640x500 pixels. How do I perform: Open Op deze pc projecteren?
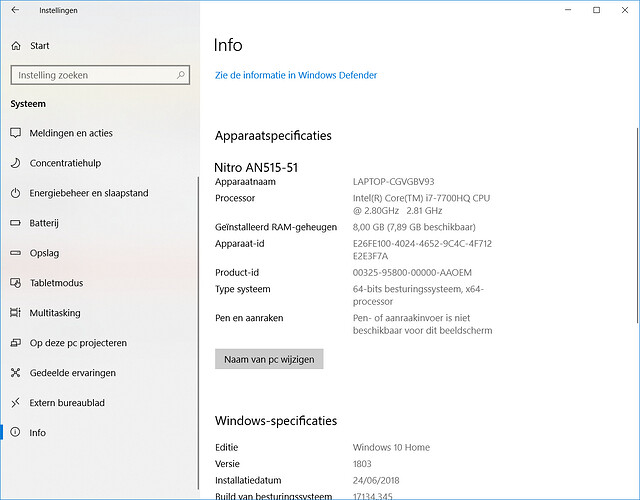pyautogui.click(x=78, y=343)
